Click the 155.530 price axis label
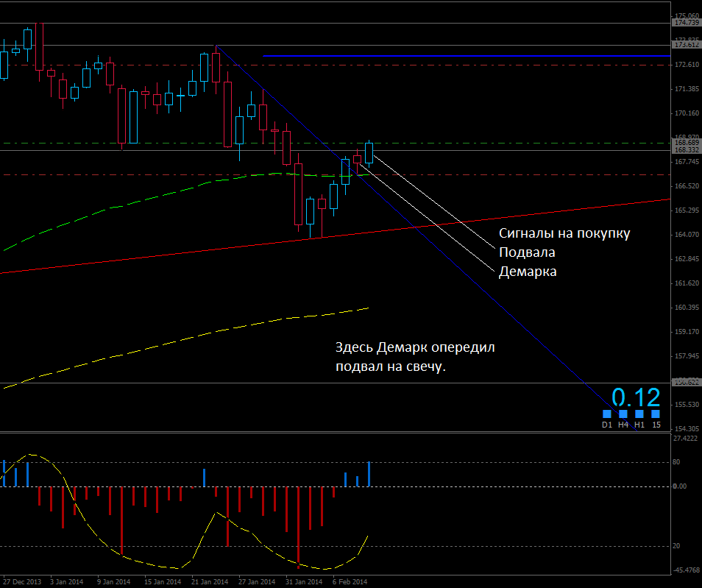This screenshot has width=702, height=588. click(x=687, y=405)
